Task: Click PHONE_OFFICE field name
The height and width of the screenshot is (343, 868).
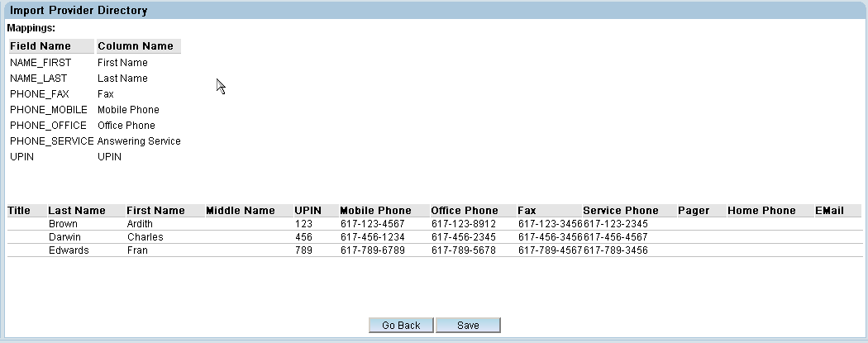Action: coord(48,125)
